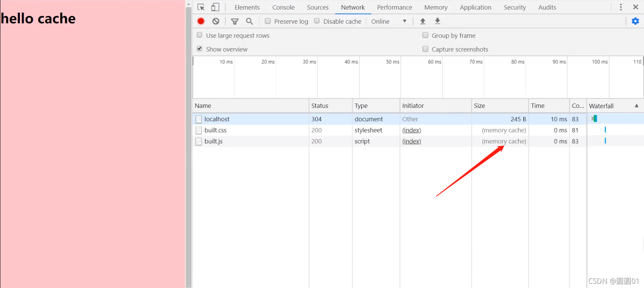Stop recording network log with red button
This screenshot has height=288, width=644.
pos(201,21)
